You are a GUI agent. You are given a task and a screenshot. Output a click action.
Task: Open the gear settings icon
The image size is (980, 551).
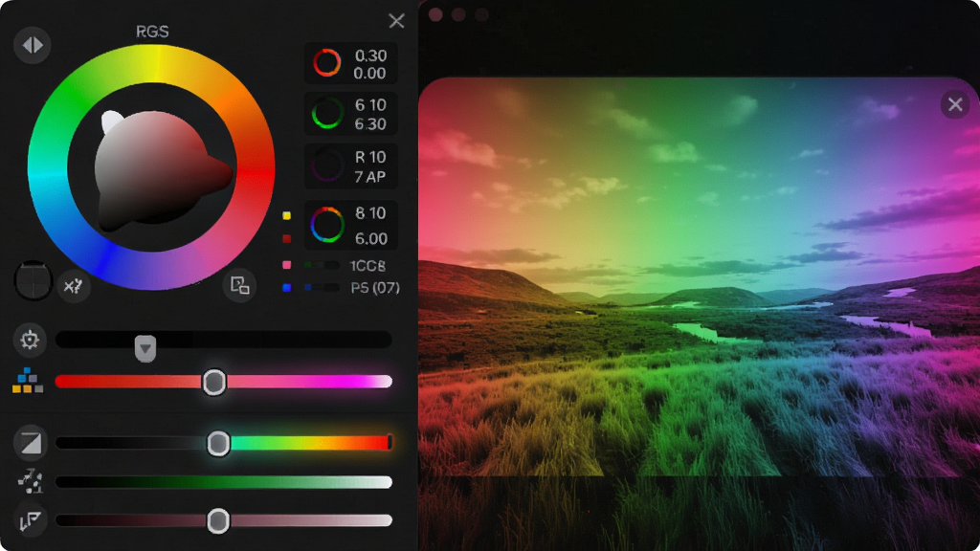coord(30,340)
